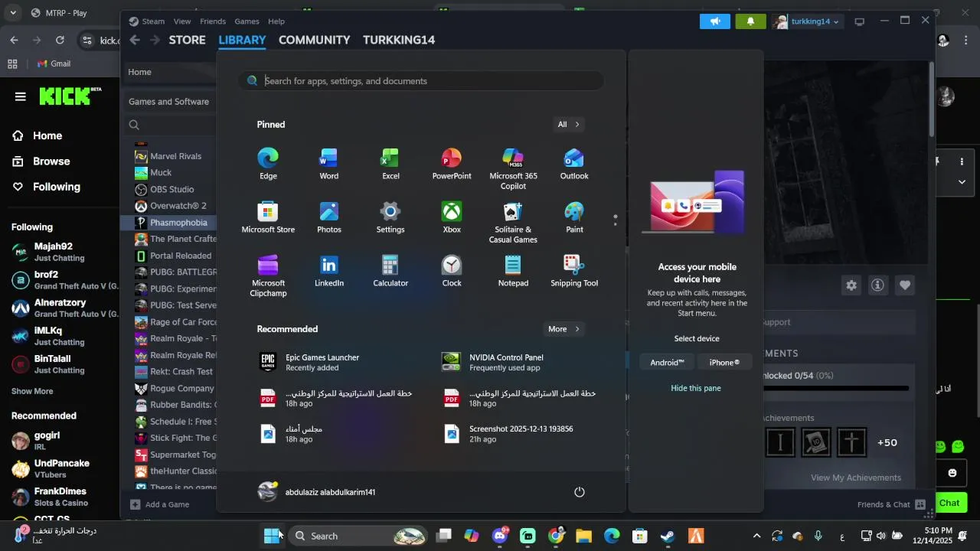980x551 pixels.
Task: Open Edge from pinned apps
Action: [268, 164]
